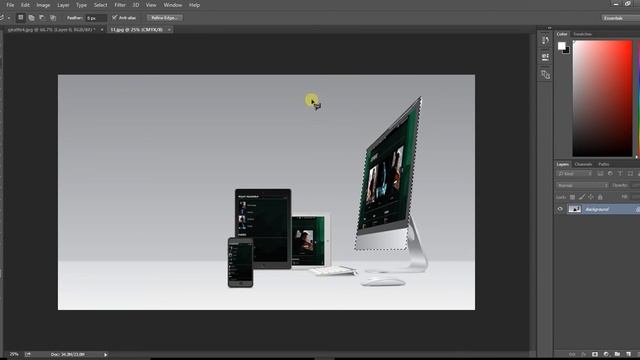
Task: Click the add layer mask icon
Action: coord(595,354)
